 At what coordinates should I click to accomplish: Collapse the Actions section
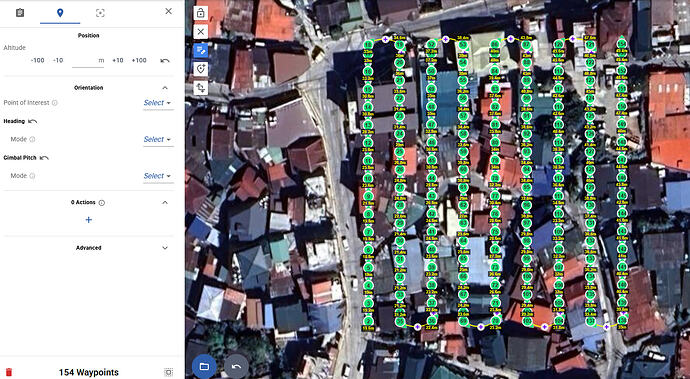(x=165, y=203)
